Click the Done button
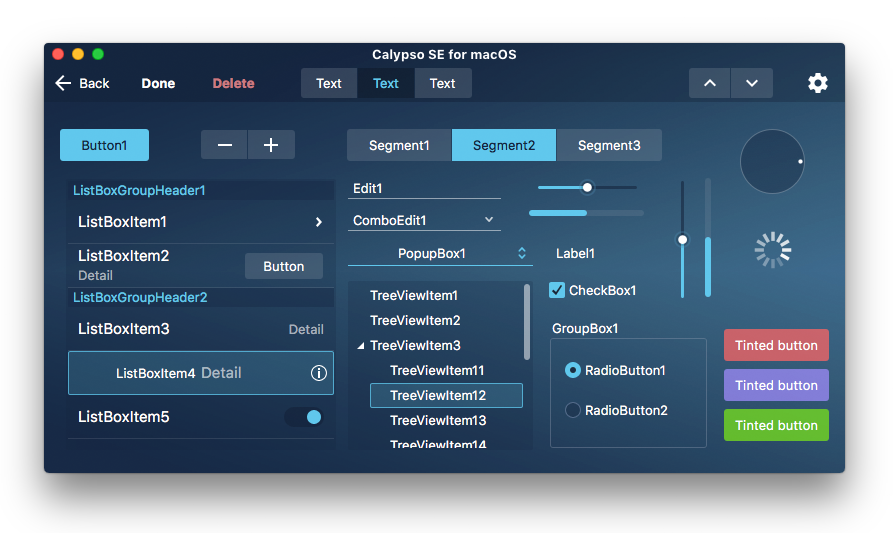 point(158,83)
